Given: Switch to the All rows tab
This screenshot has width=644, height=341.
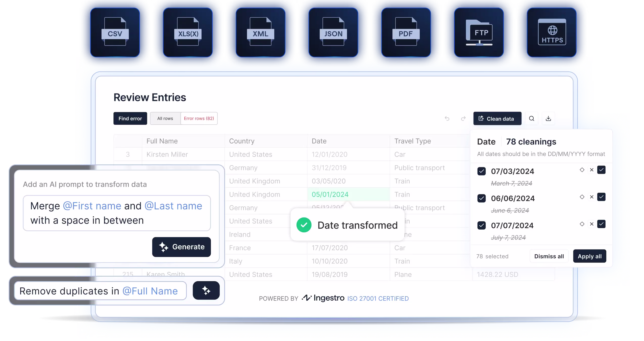Looking at the screenshot, I should click(x=165, y=118).
